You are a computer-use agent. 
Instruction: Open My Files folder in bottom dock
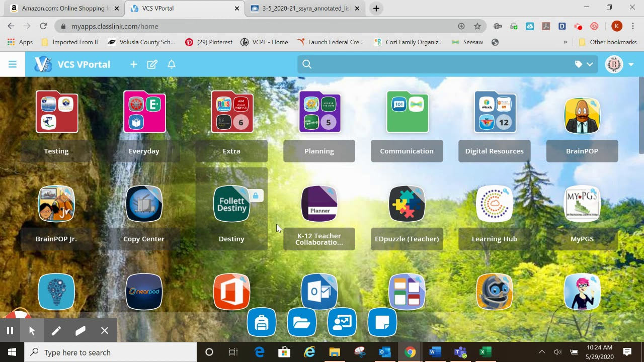302,322
